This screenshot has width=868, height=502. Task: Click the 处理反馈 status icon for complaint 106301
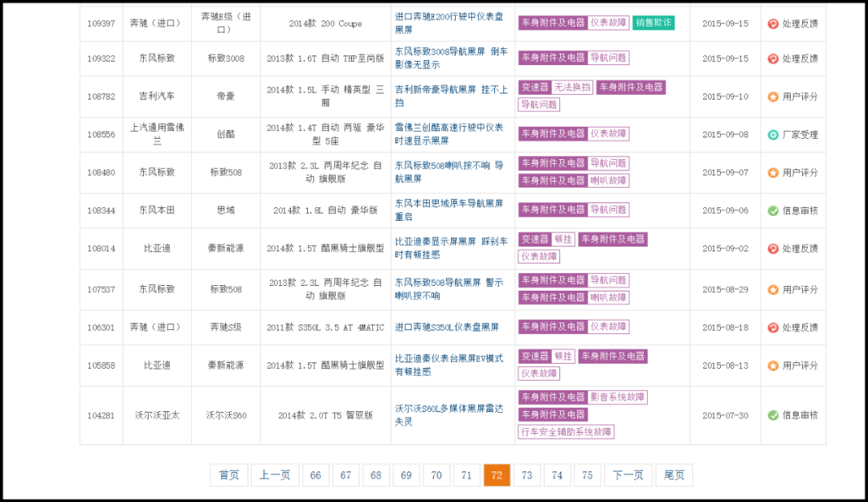pyautogui.click(x=773, y=328)
